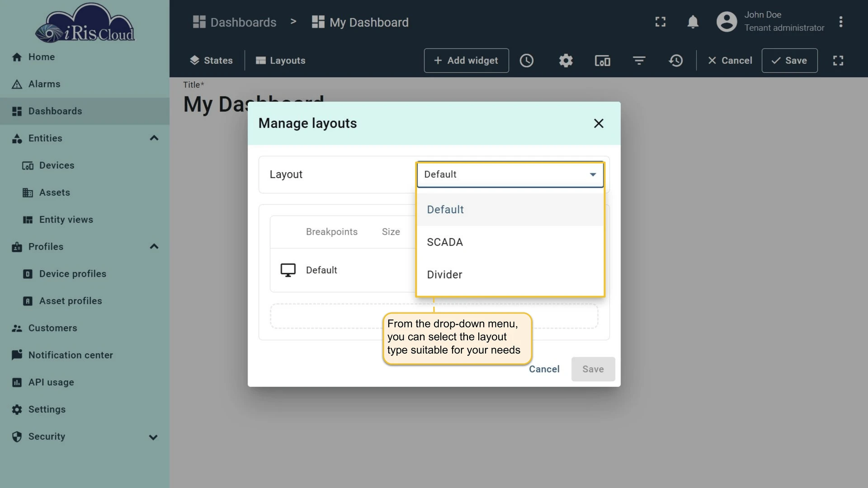868x488 pixels.
Task: Open the States toolbar button
Action: tap(211, 61)
